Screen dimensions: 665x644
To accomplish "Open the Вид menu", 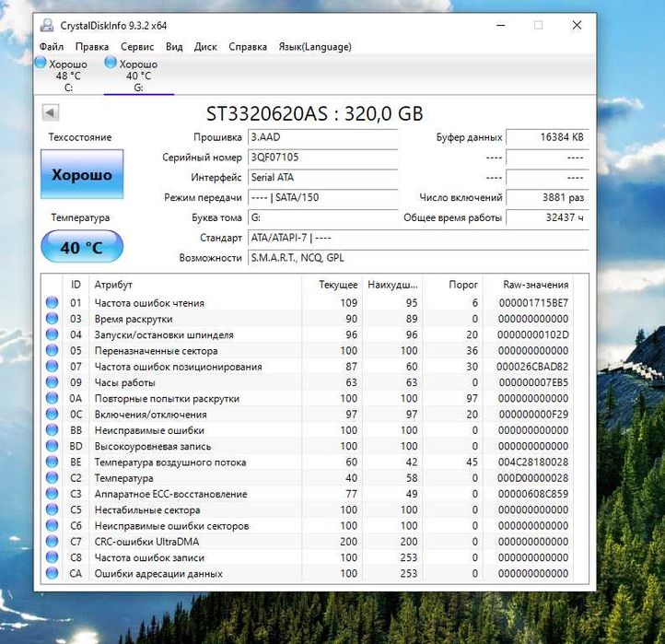I will 174,47.
